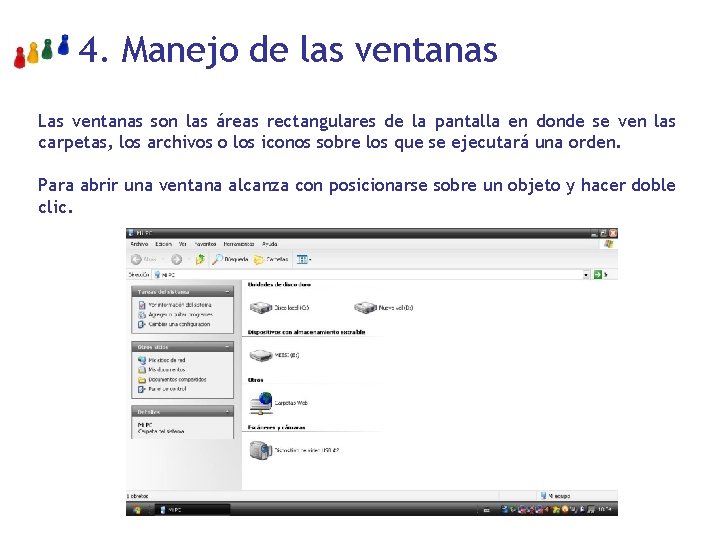Image resolution: width=720 pixels, height=540 pixels.
Task: Select the removable drive (E:) icon
Action: point(261,355)
